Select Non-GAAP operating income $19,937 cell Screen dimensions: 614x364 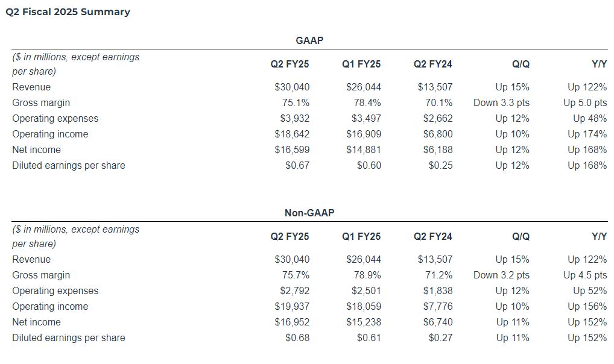292,306
